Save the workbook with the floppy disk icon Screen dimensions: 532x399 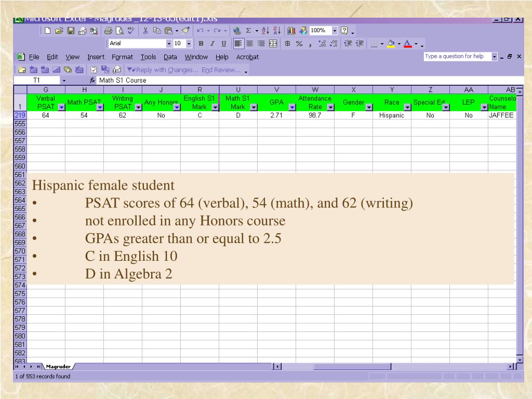pos(71,31)
